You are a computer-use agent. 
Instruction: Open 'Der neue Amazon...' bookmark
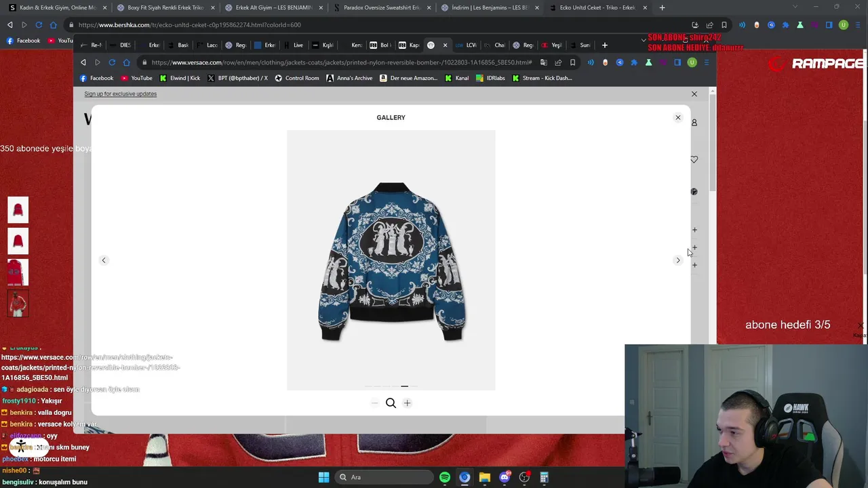(408, 78)
